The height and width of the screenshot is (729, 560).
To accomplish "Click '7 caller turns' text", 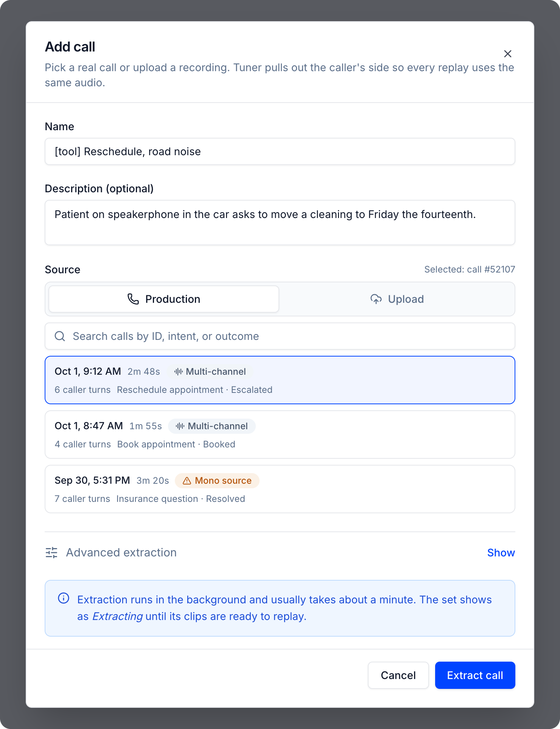I will click(x=82, y=499).
